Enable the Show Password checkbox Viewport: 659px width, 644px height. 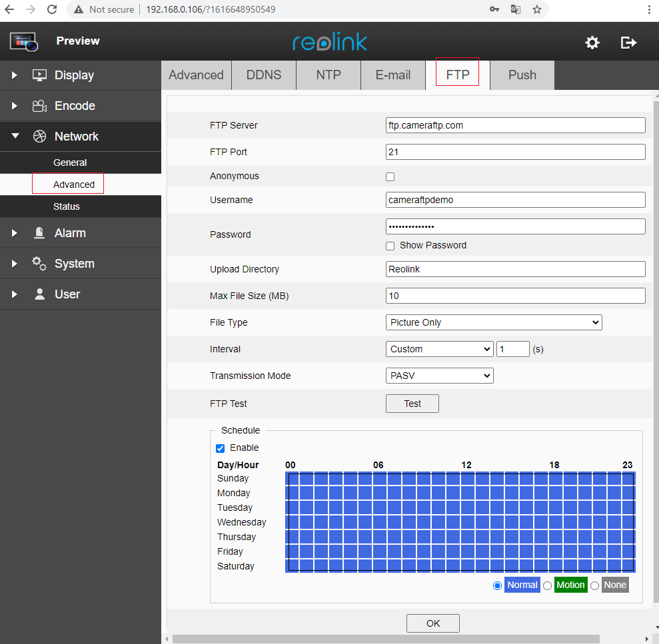pyautogui.click(x=390, y=246)
